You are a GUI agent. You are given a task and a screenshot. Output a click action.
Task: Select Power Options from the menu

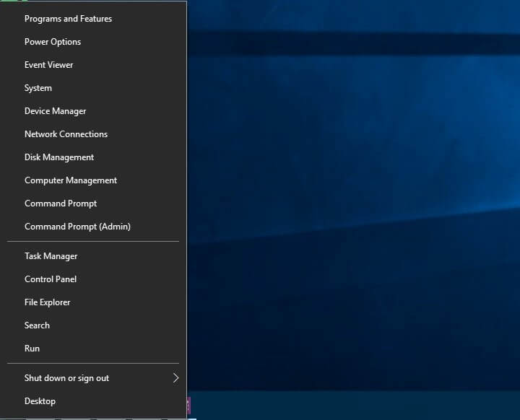[53, 42]
